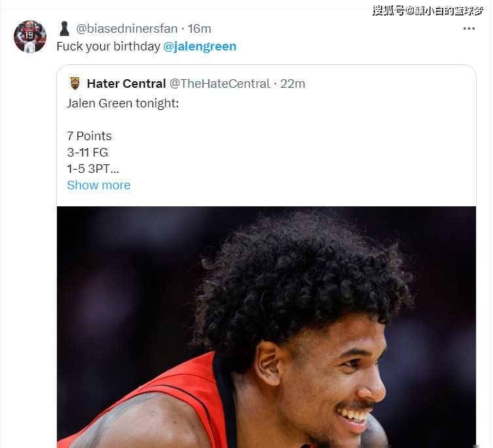The height and width of the screenshot is (448, 493).
Task: Select the "7 Points" stat line
Action: [x=89, y=136]
